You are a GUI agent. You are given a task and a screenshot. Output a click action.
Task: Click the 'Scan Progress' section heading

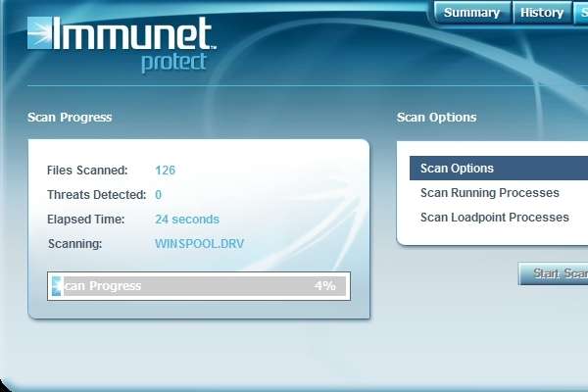click(x=70, y=117)
